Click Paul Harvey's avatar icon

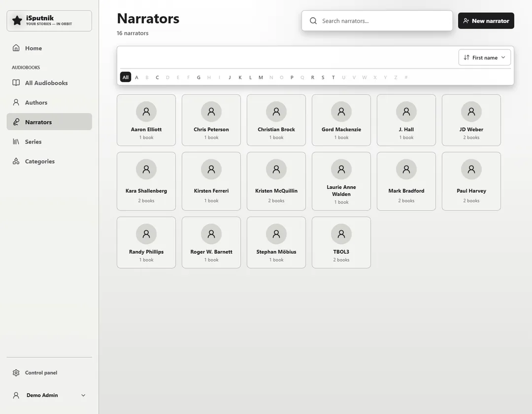(x=471, y=169)
